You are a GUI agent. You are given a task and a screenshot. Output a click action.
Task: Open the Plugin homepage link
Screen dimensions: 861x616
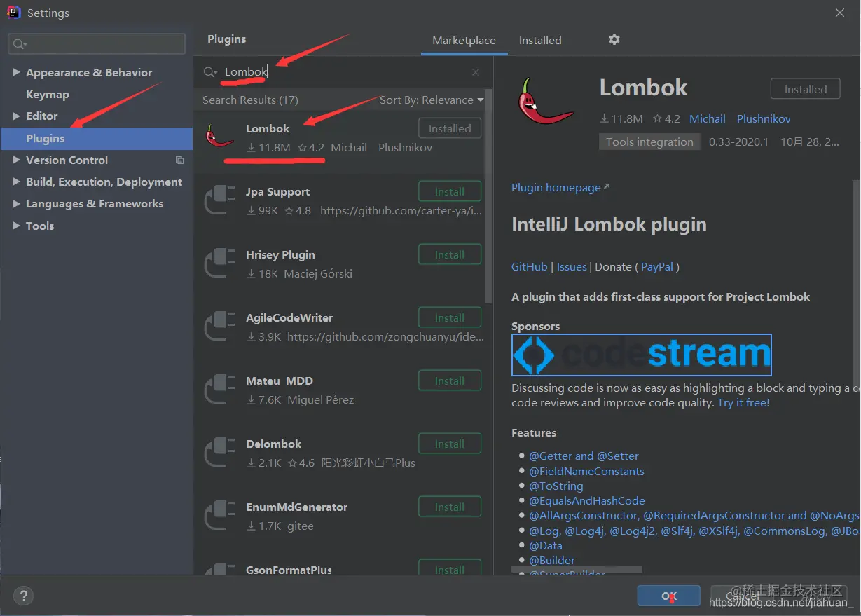[x=560, y=187]
